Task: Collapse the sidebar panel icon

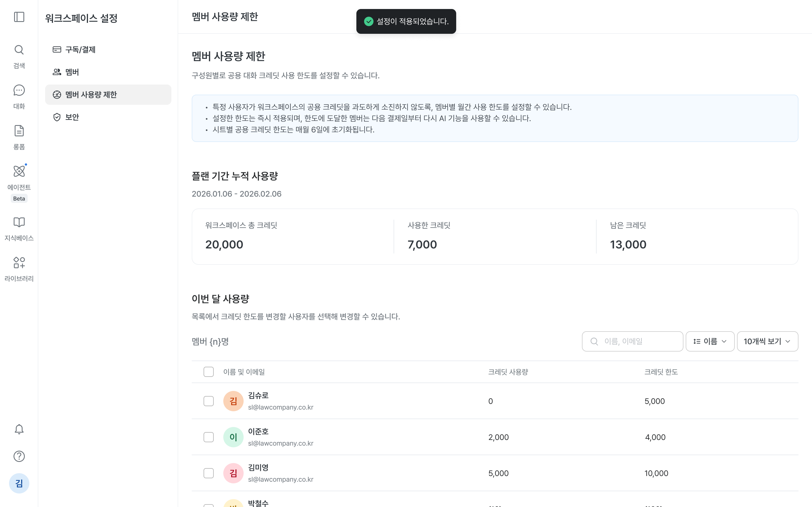Action: (19, 17)
